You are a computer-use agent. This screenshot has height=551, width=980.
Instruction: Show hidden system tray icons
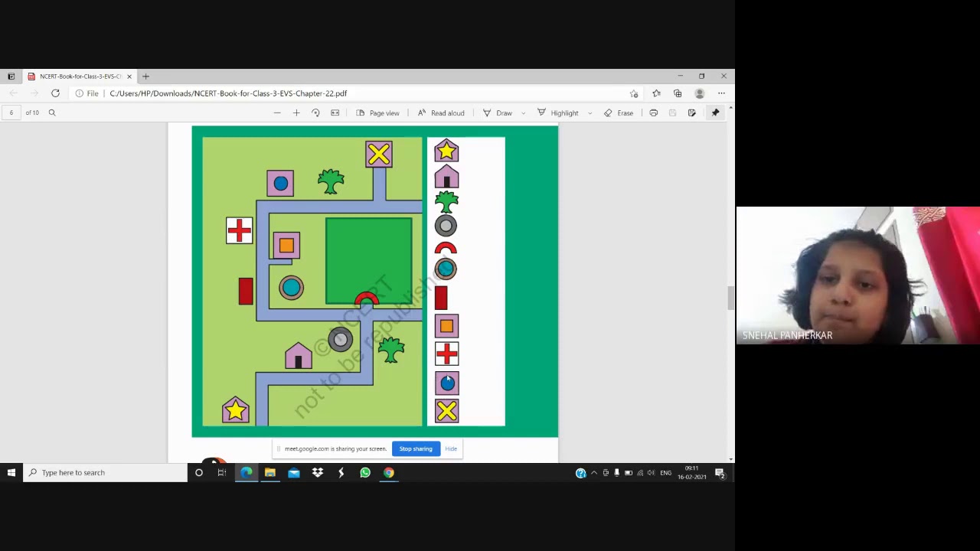594,473
